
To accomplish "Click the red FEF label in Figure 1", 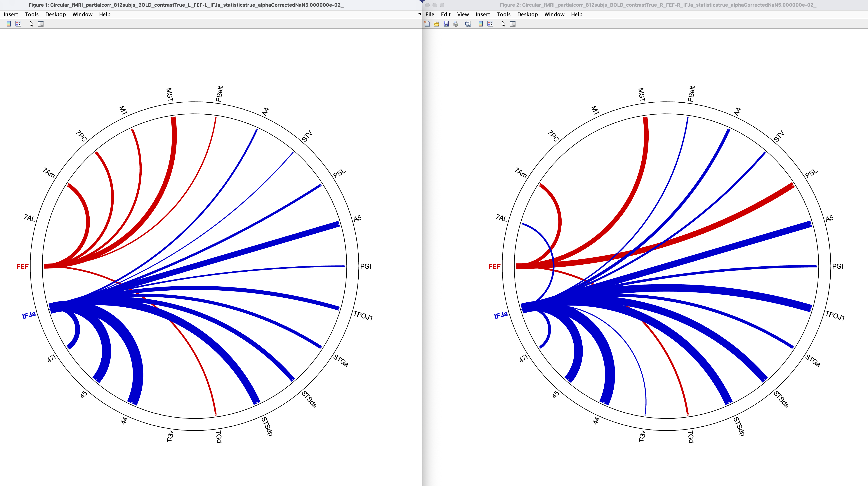I will click(x=22, y=266).
